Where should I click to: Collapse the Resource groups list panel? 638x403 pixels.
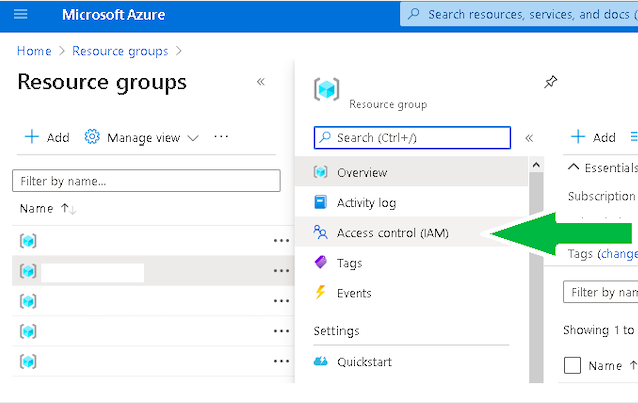tap(261, 82)
